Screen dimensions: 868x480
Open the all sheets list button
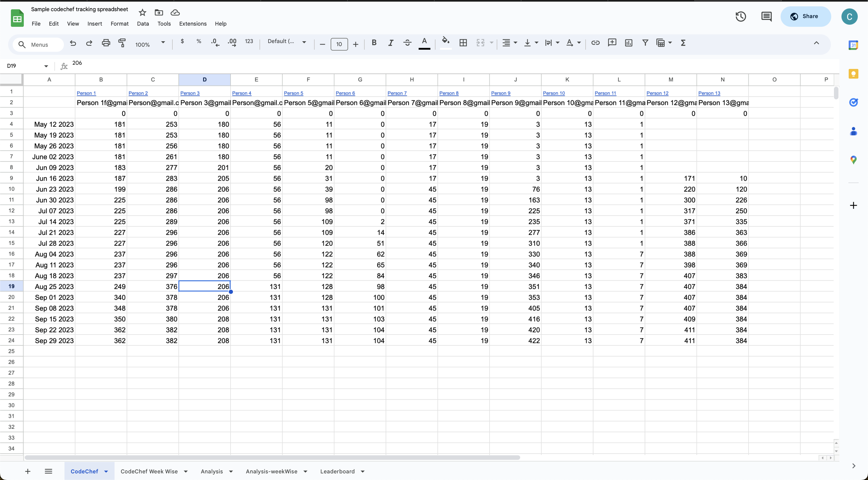coord(48,471)
